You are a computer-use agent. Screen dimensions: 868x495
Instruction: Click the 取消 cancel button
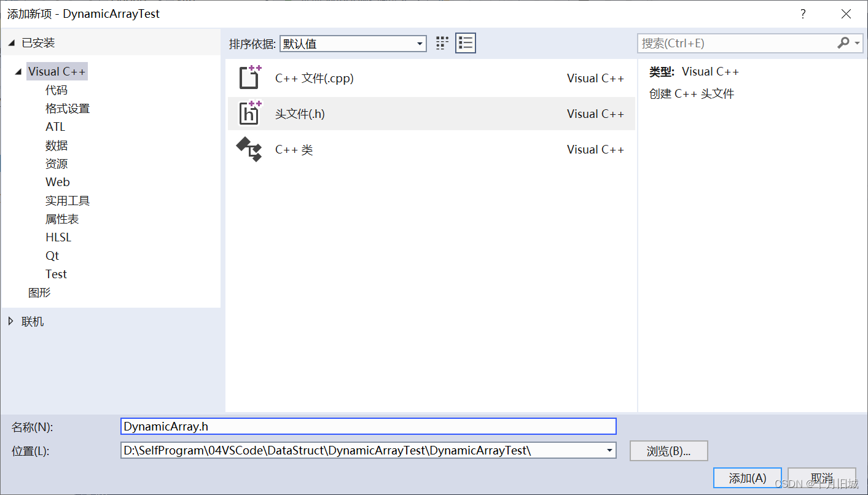pyautogui.click(x=821, y=478)
